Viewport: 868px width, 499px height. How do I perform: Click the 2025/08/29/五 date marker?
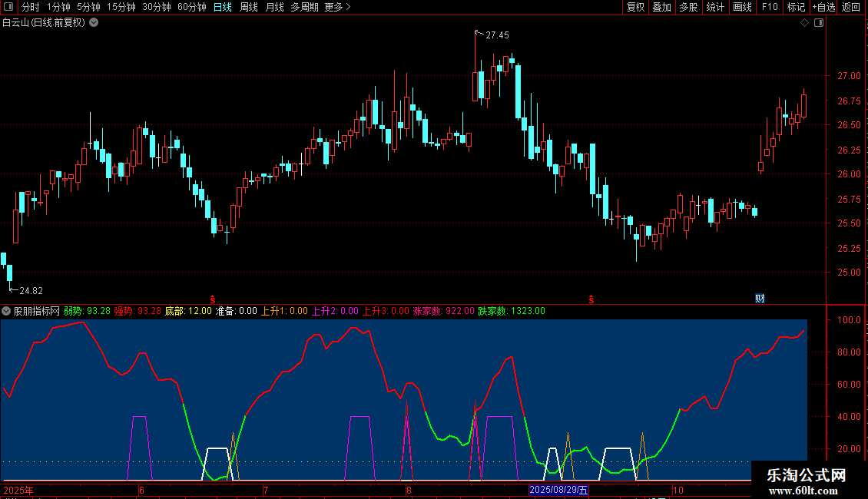(558, 490)
